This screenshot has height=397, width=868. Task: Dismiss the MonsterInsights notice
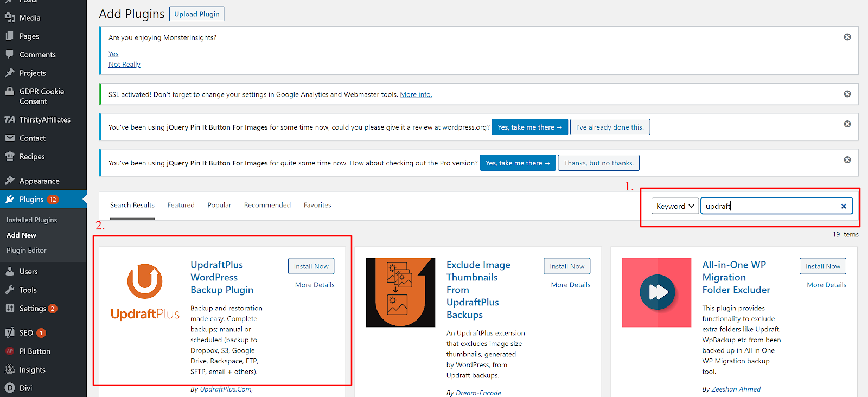click(847, 37)
